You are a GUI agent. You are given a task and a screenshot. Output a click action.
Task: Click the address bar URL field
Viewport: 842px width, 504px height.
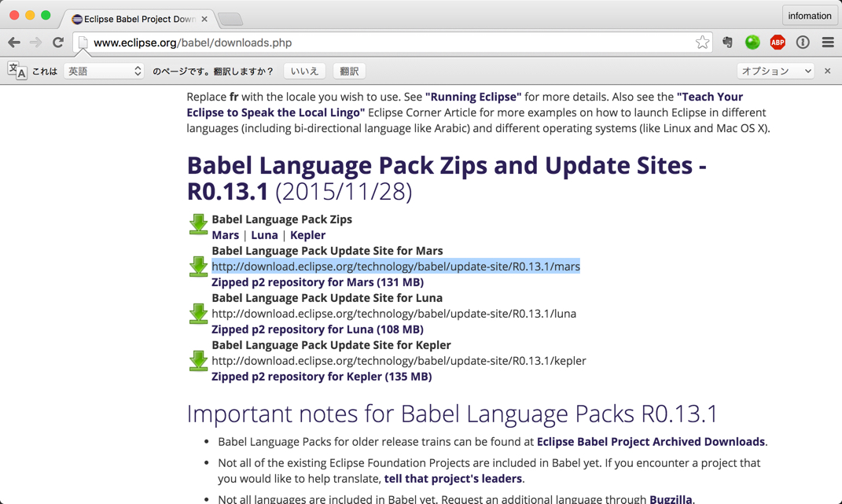[x=392, y=42]
